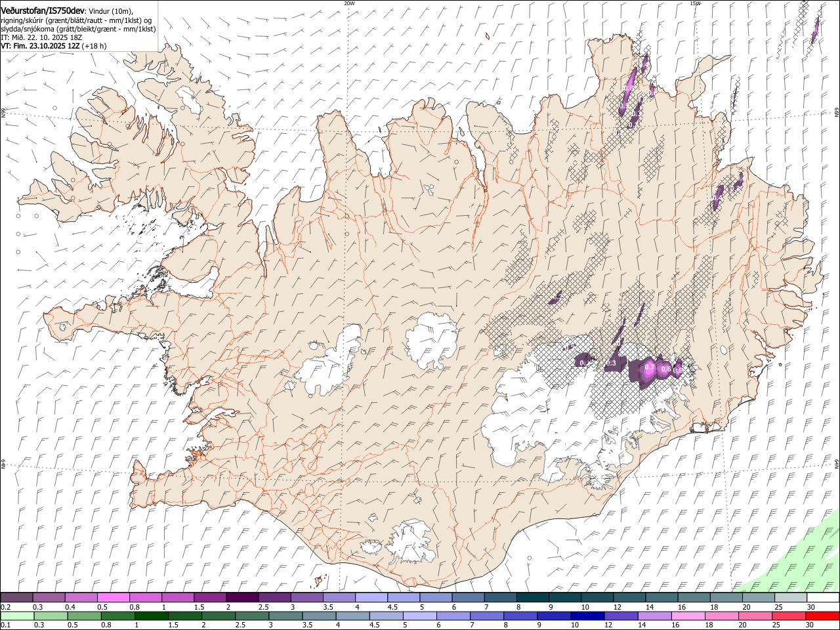Select the gray-blue swatch at 3.5 in lower legend

(319, 616)
